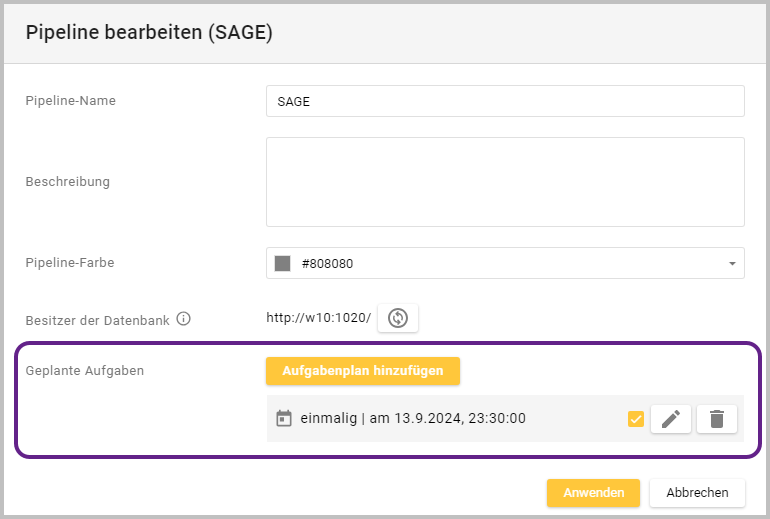Viewport: 770px width, 519px height.
Task: Click the database owner refresh icon
Action: tap(398, 318)
